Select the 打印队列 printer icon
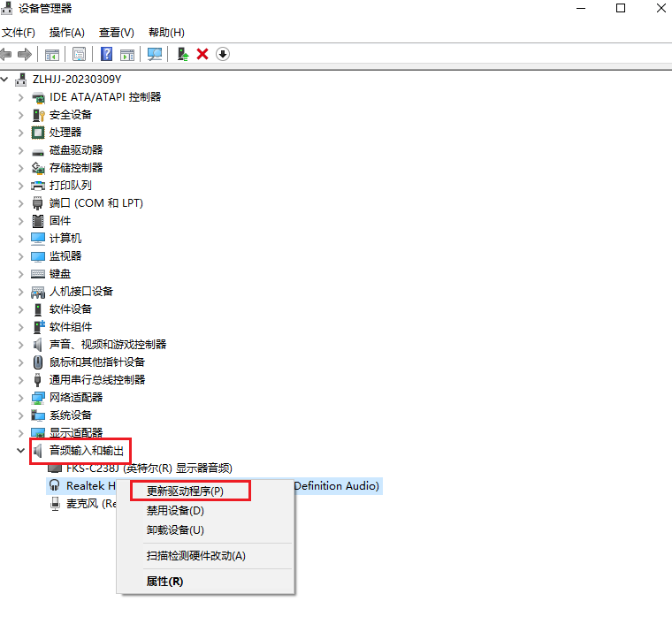Image resolution: width=672 pixels, height=632 pixels. [38, 186]
